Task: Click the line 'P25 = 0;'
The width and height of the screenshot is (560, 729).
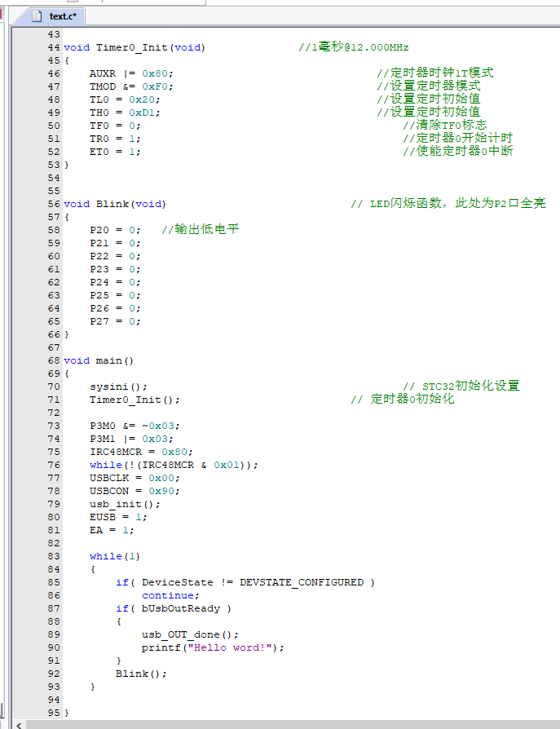Action: 115,295
